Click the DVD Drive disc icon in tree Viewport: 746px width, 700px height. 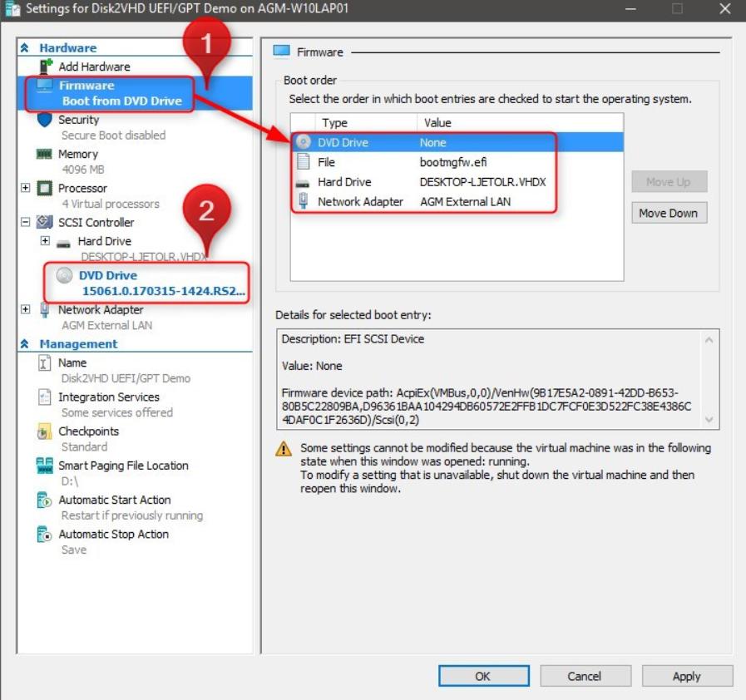pos(64,275)
